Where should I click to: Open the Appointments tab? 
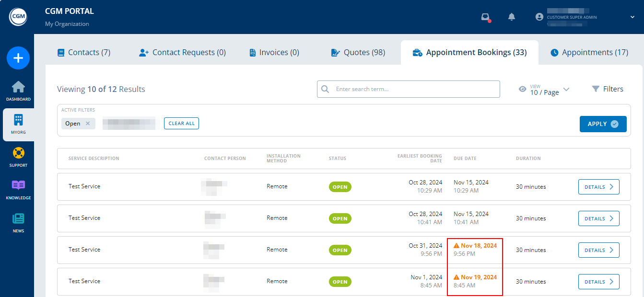point(589,52)
